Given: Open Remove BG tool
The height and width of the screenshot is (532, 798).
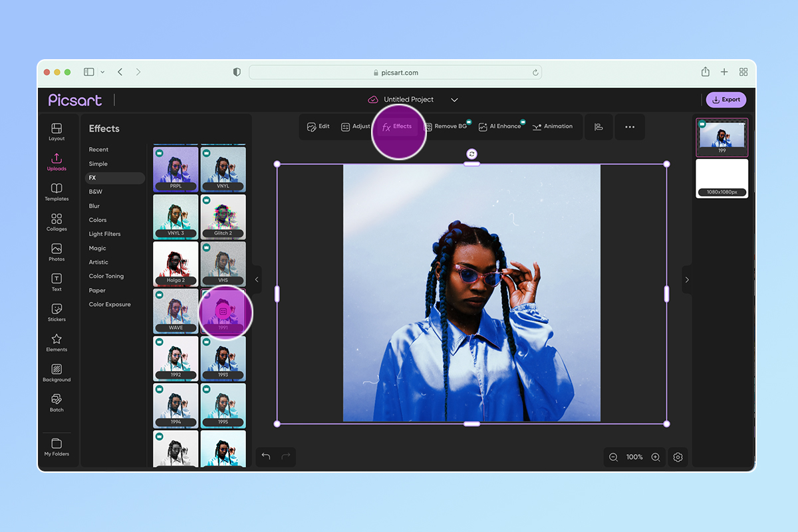Looking at the screenshot, I should tap(446, 126).
